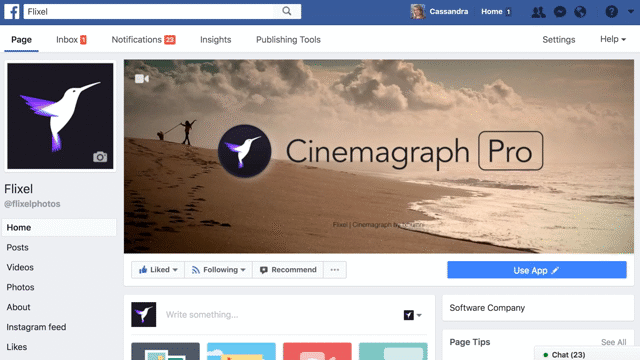Screen dimensions: 640x360
Task: Click the blue post option tile
Action: click(241, 351)
